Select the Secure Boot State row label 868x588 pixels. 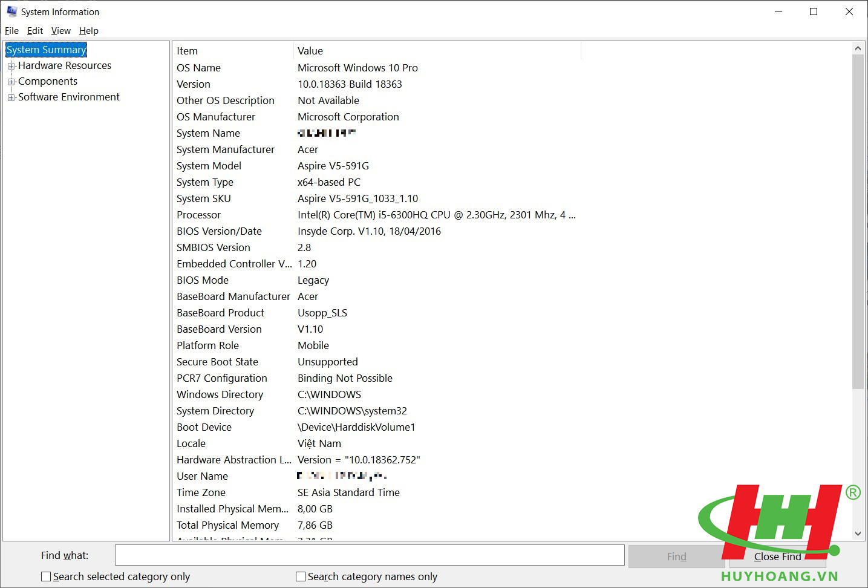(217, 362)
